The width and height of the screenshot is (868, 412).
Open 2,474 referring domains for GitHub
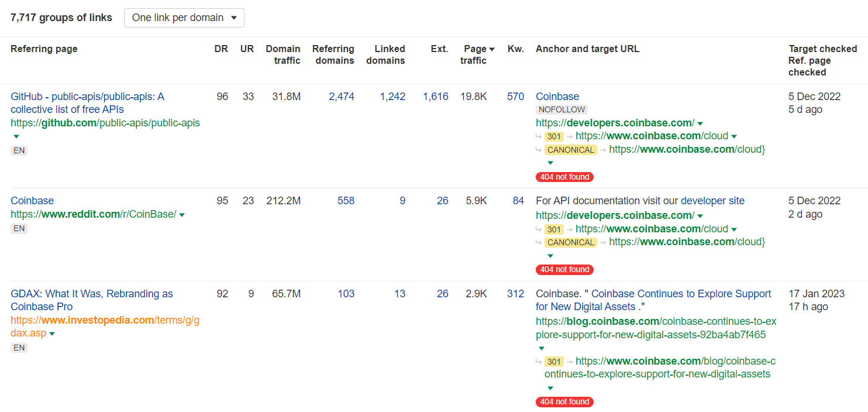click(342, 97)
